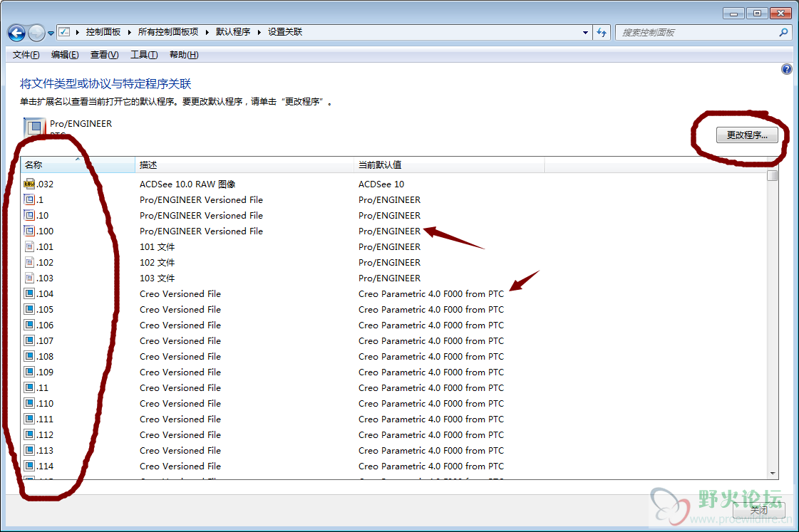Click Pro/ENGINEER default value in .100 row

(389, 231)
